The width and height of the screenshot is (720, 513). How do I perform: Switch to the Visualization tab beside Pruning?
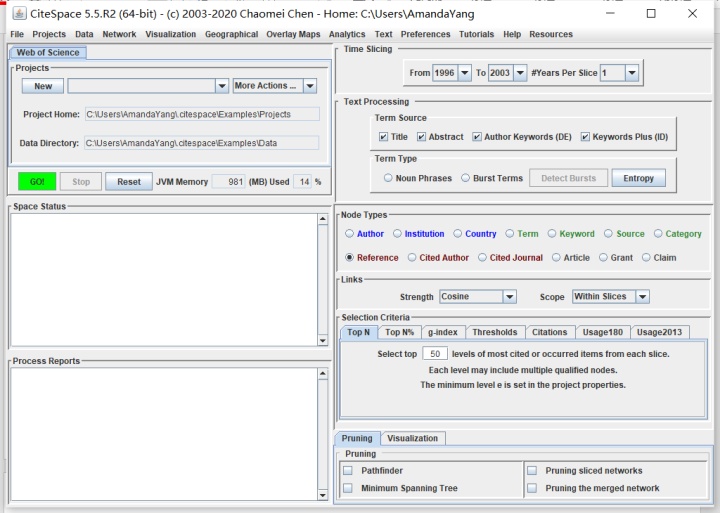point(412,438)
